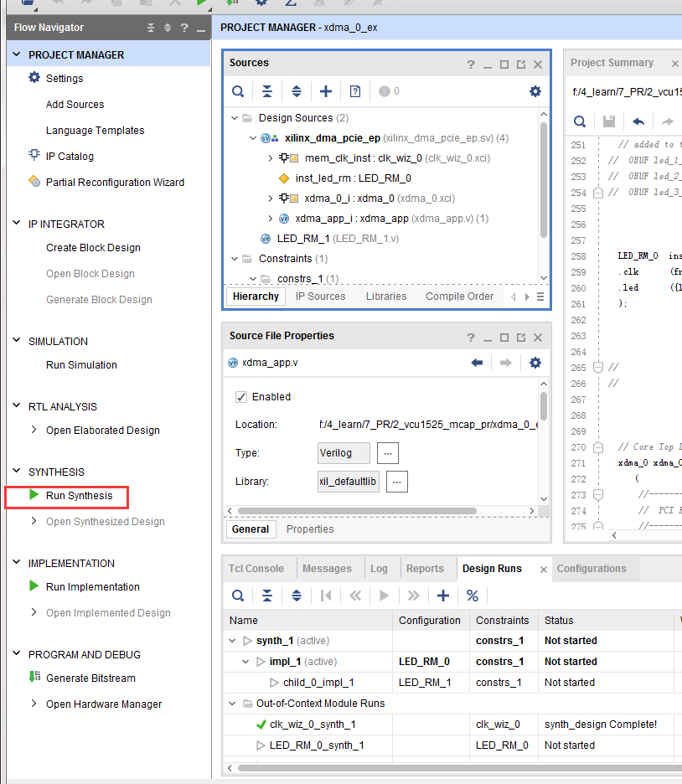Click the Generate Bitstream icon
This screenshot has height=784, width=682.
click(x=34, y=678)
